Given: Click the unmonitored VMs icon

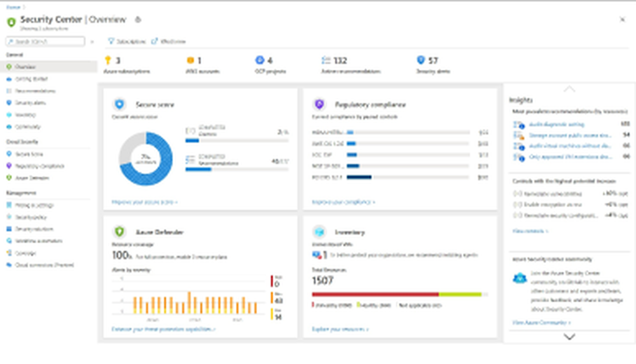Looking at the screenshot, I should tap(316, 255).
